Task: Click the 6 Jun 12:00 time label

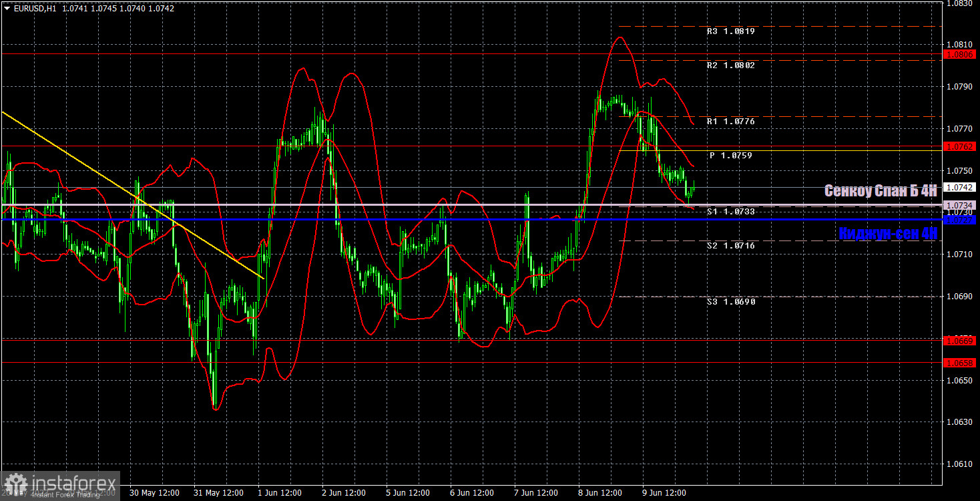Action: tap(472, 493)
